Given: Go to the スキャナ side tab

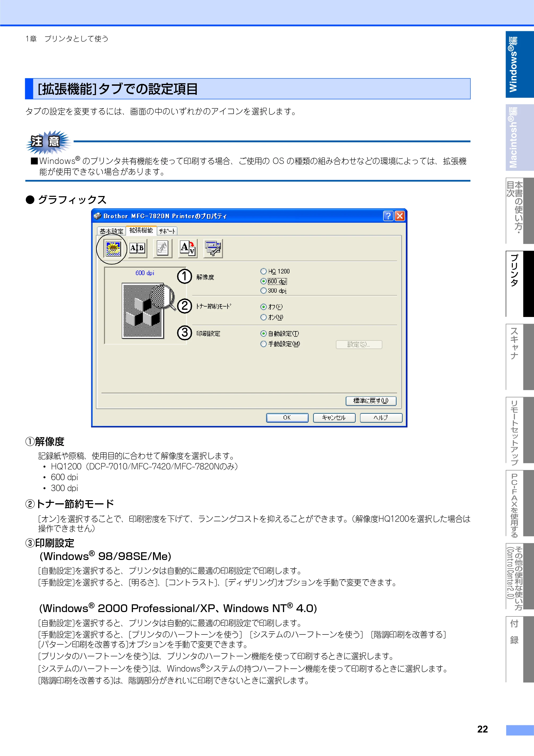Looking at the screenshot, I should tap(520, 357).
